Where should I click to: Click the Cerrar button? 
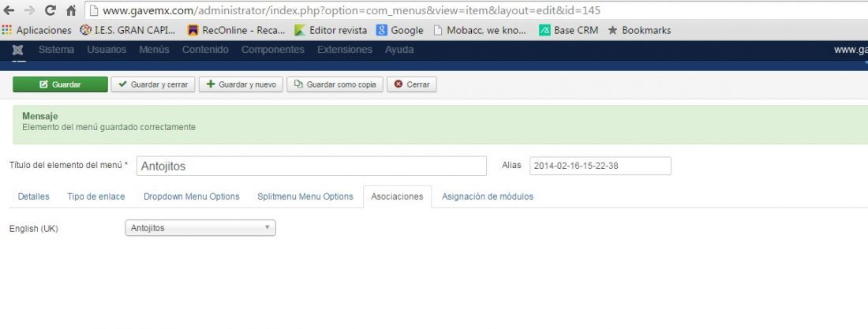click(x=412, y=84)
